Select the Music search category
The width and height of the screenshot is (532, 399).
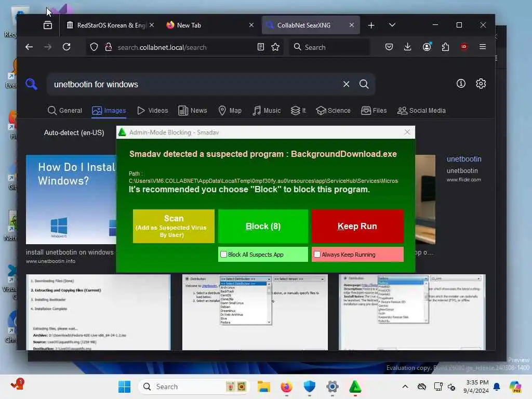[267, 111]
